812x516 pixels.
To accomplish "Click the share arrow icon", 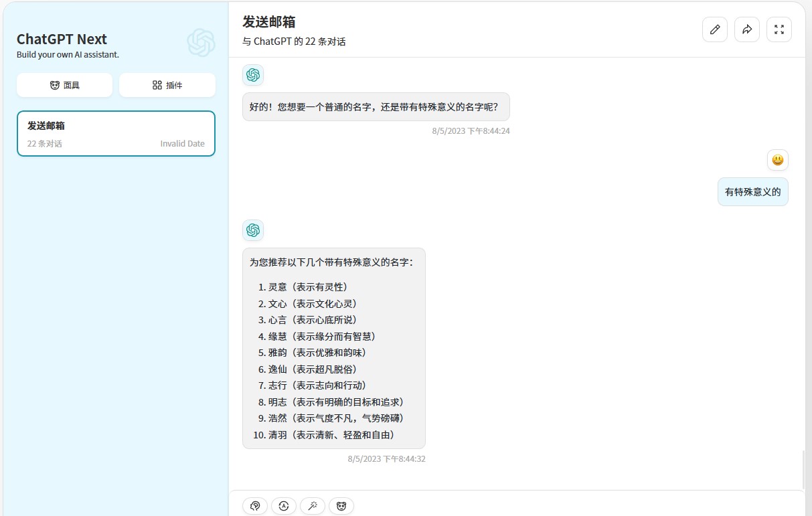I will point(746,29).
